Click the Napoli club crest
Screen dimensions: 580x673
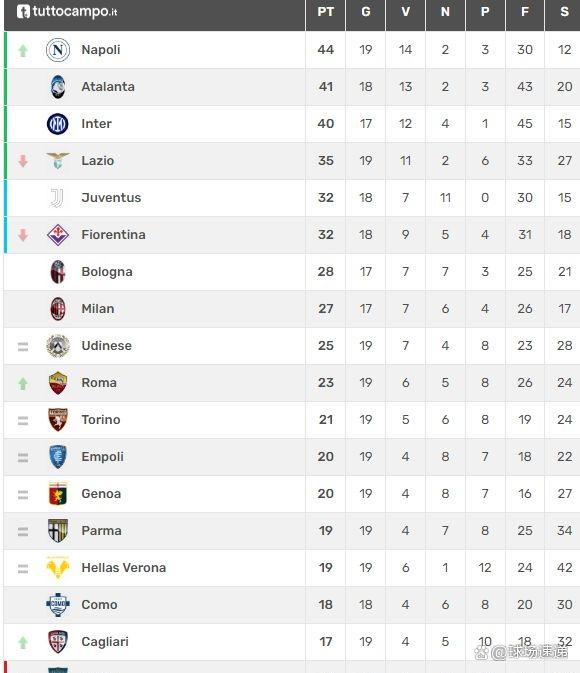pos(58,50)
